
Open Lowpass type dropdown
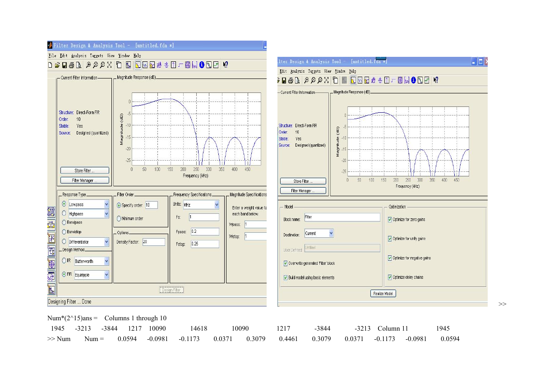[x=106, y=204]
